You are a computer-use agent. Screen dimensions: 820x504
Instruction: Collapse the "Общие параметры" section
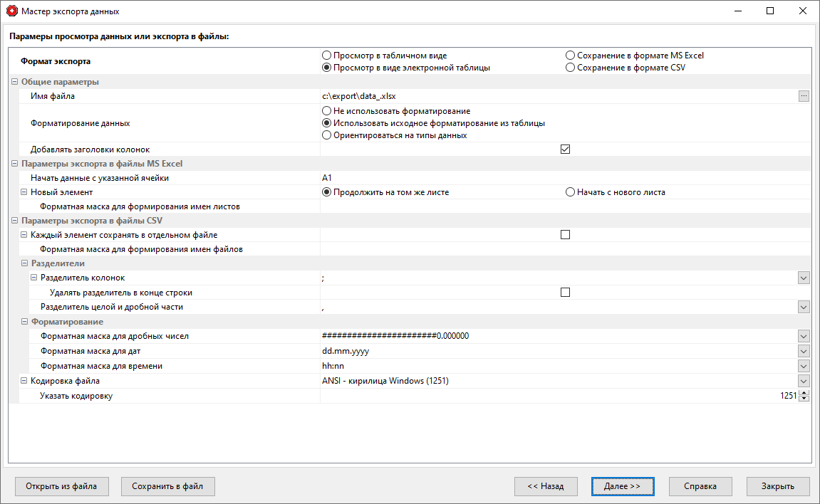point(14,82)
